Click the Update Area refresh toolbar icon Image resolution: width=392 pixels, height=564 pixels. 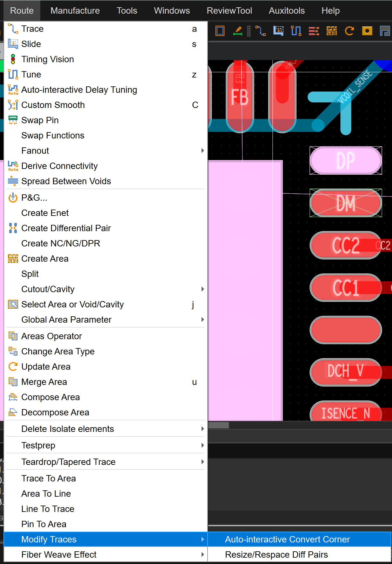(x=349, y=31)
